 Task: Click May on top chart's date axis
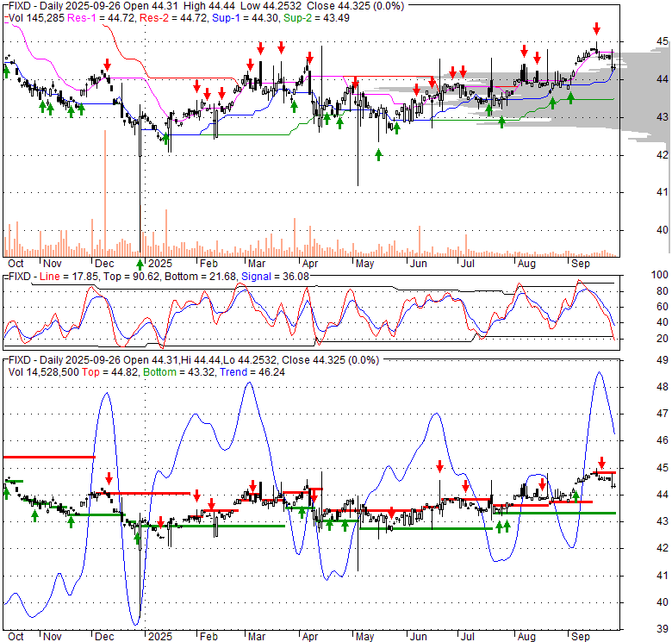(x=364, y=264)
